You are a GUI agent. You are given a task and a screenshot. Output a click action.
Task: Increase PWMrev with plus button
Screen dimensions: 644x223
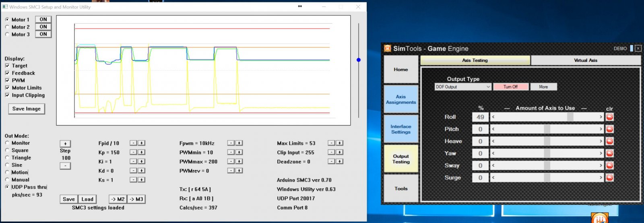click(x=239, y=171)
